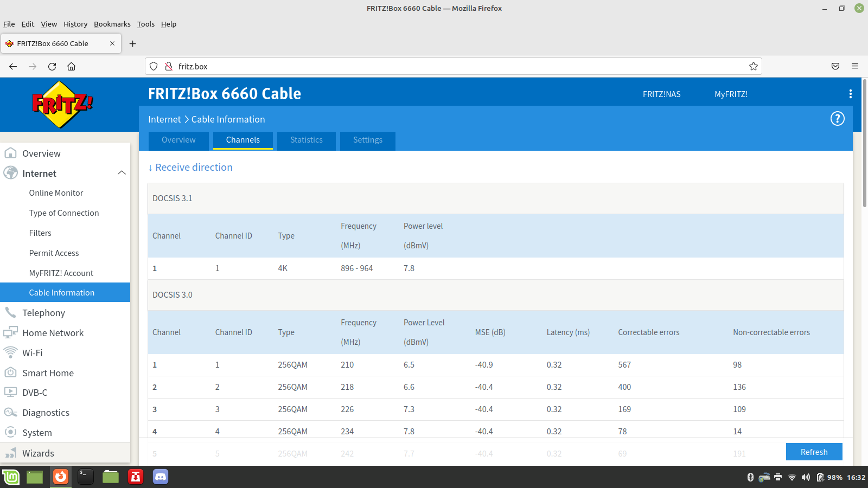Click the Wi-Fi icon in sidebar

pyautogui.click(x=10, y=352)
